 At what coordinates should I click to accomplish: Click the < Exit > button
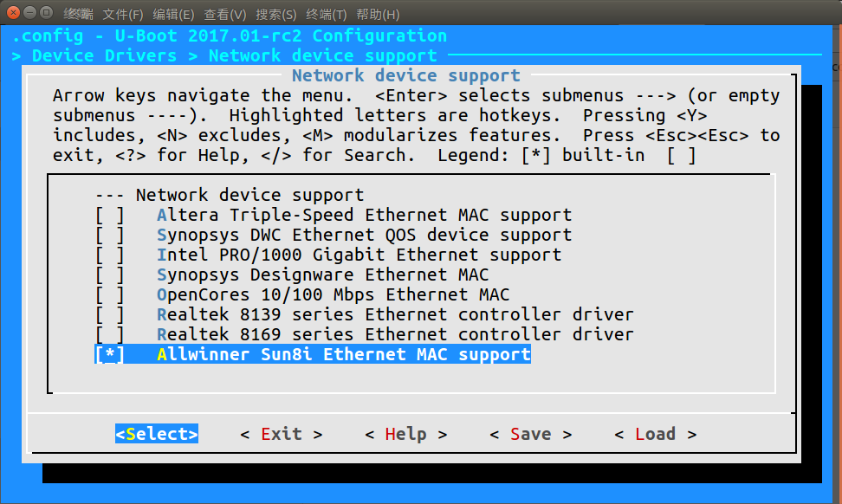coord(281,434)
